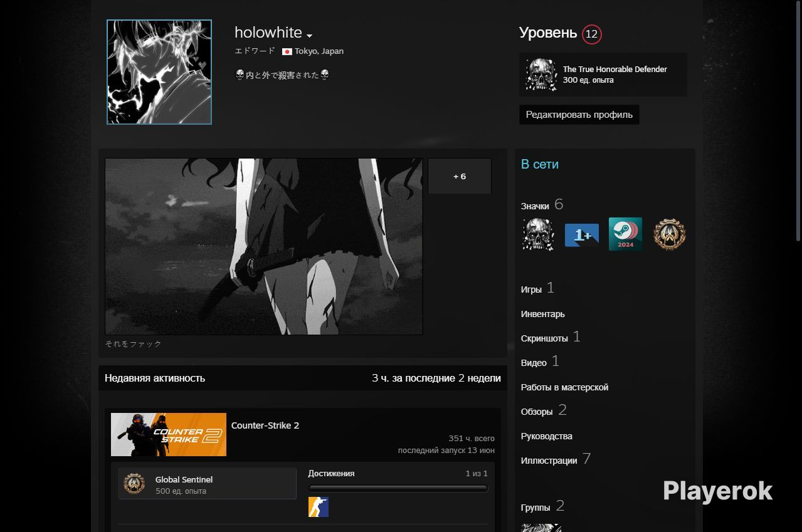Open the CS2 service medal in the badges row
802x532 pixels.
(x=669, y=234)
